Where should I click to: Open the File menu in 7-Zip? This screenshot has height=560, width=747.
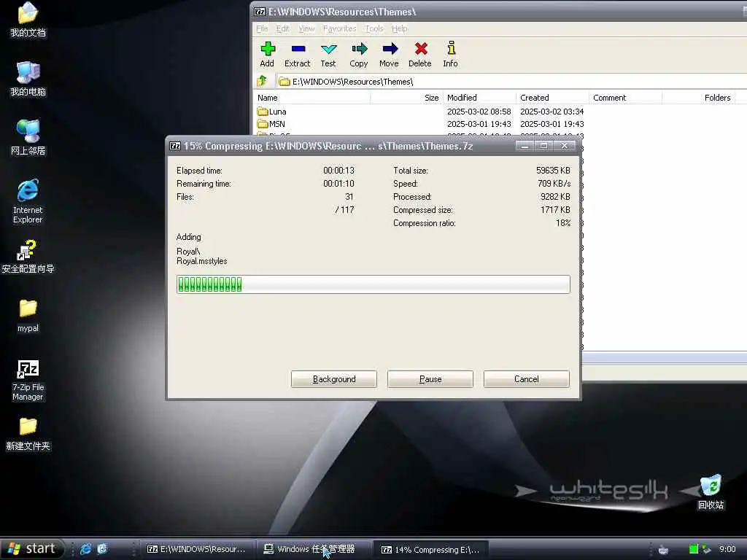pos(262,28)
